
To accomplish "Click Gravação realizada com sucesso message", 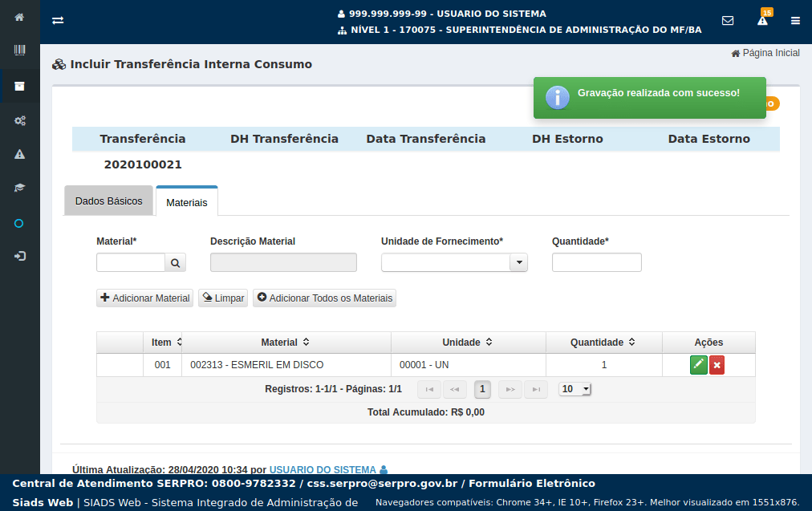I will [x=659, y=93].
